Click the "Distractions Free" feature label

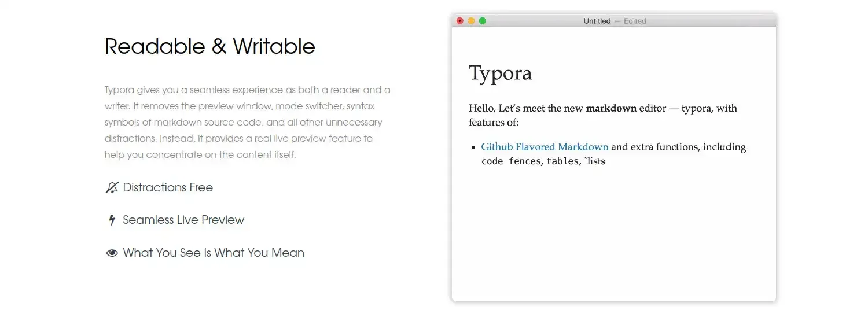click(168, 187)
